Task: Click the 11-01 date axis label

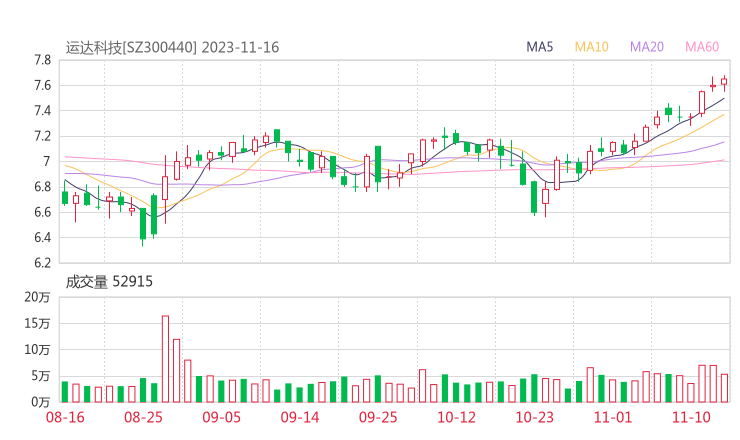Action: pos(613,417)
